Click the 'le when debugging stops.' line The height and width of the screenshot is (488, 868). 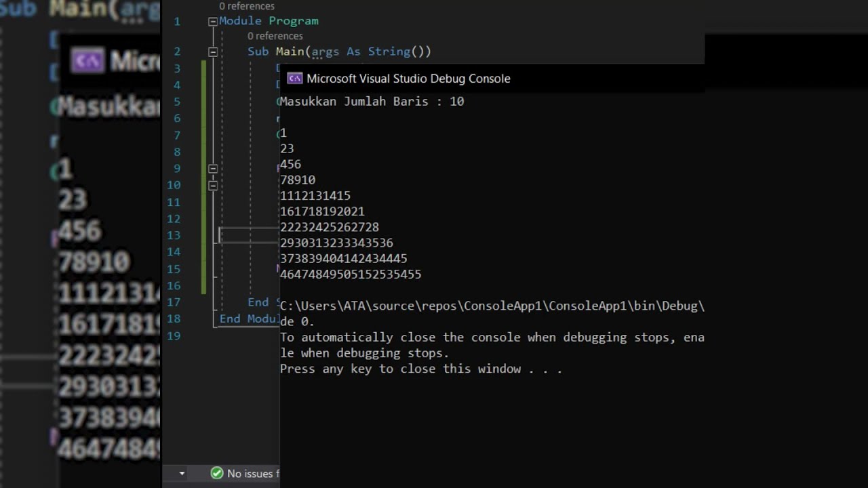coord(365,353)
